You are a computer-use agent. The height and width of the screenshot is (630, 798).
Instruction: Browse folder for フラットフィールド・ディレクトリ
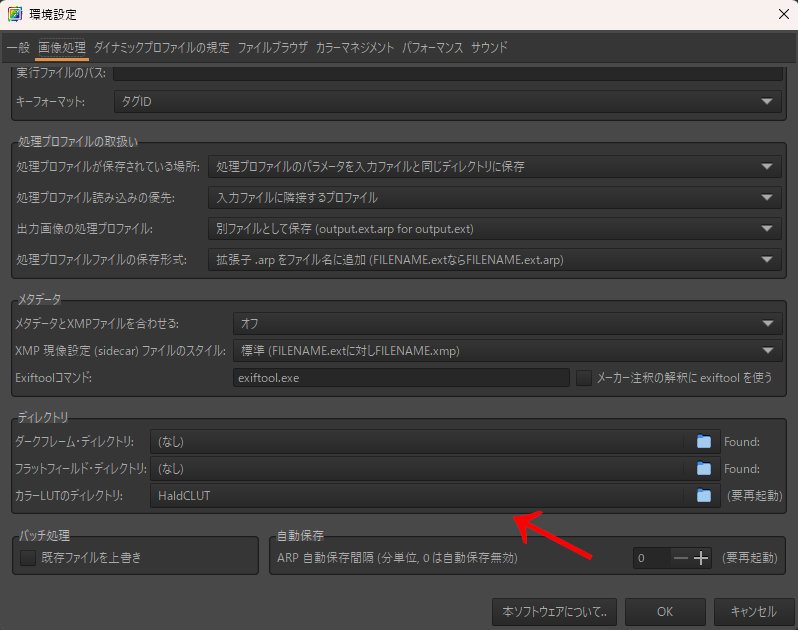704,468
